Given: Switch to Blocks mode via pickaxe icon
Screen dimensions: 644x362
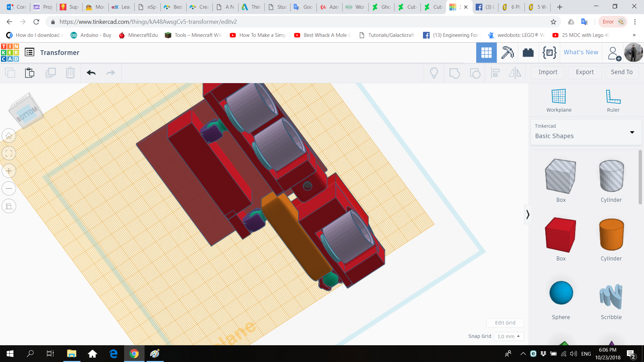Looking at the screenshot, I should [507, 52].
